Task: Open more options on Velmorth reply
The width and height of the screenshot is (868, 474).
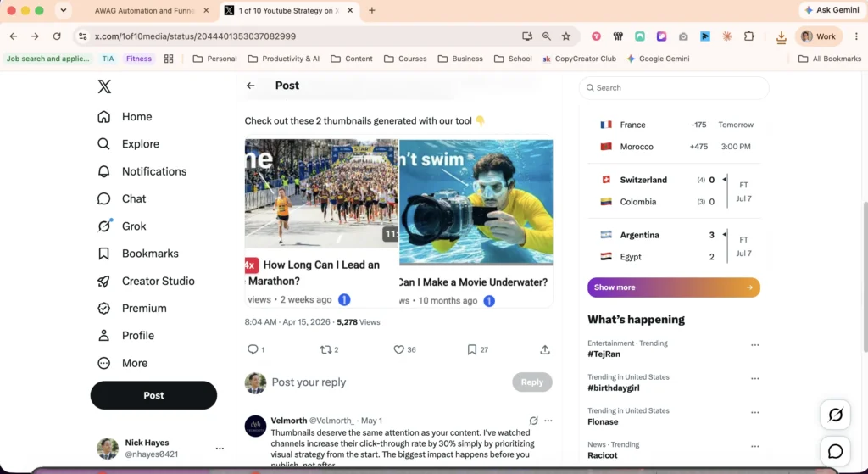Action: [548, 421]
